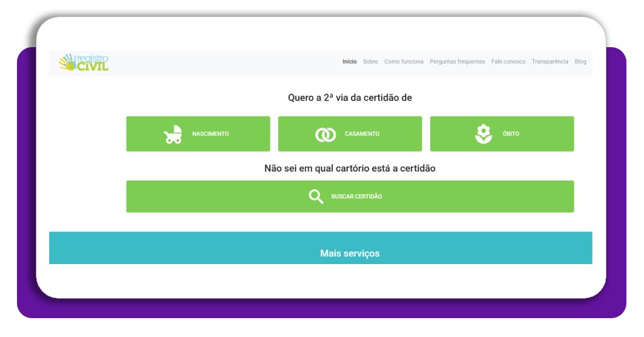Tap the magnifying glass search icon
The image size is (644, 337).
point(316,197)
